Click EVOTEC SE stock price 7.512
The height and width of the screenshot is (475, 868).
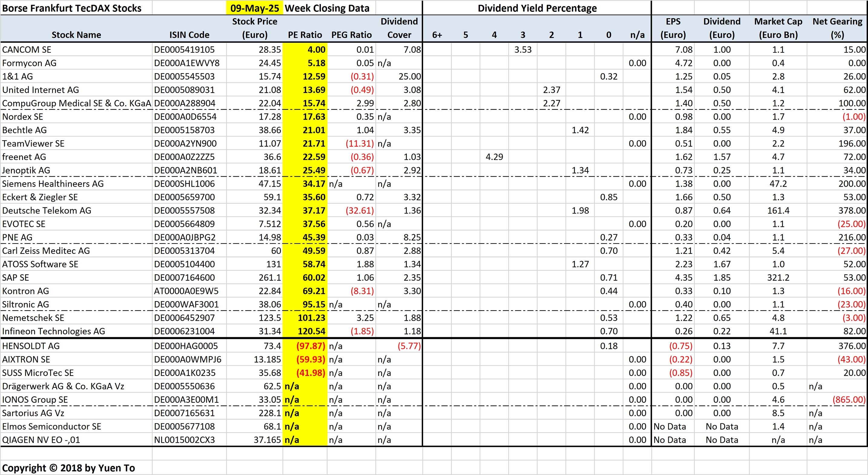(x=254, y=224)
